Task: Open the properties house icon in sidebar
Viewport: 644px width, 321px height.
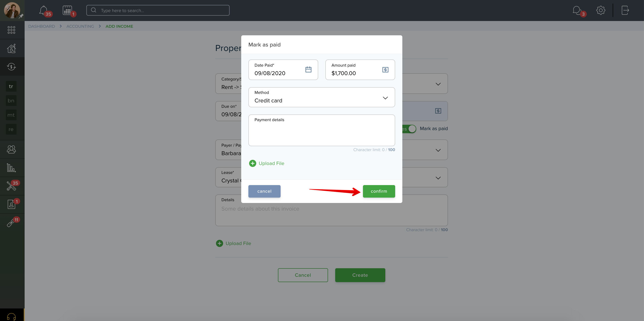Action: 11,48
